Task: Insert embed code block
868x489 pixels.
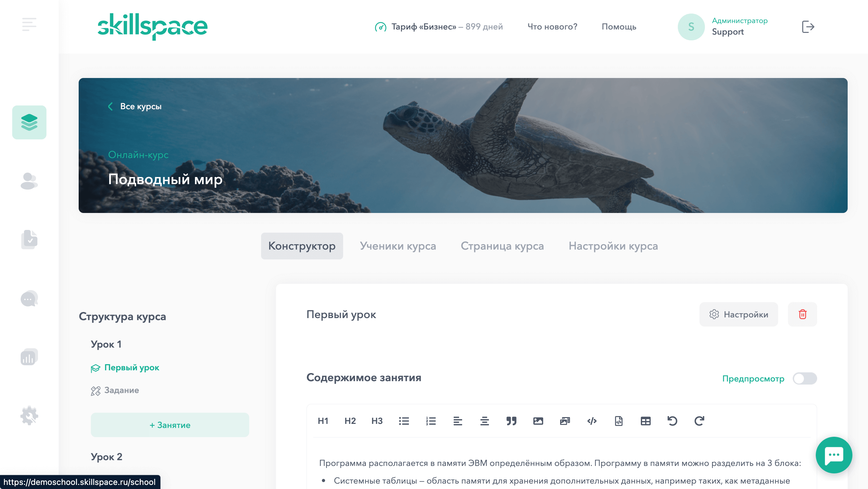Action: point(592,421)
